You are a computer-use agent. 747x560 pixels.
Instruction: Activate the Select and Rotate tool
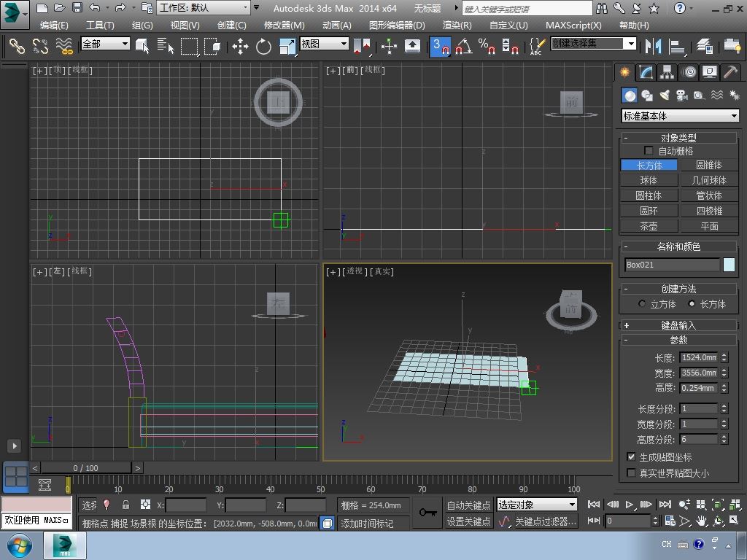(263, 46)
